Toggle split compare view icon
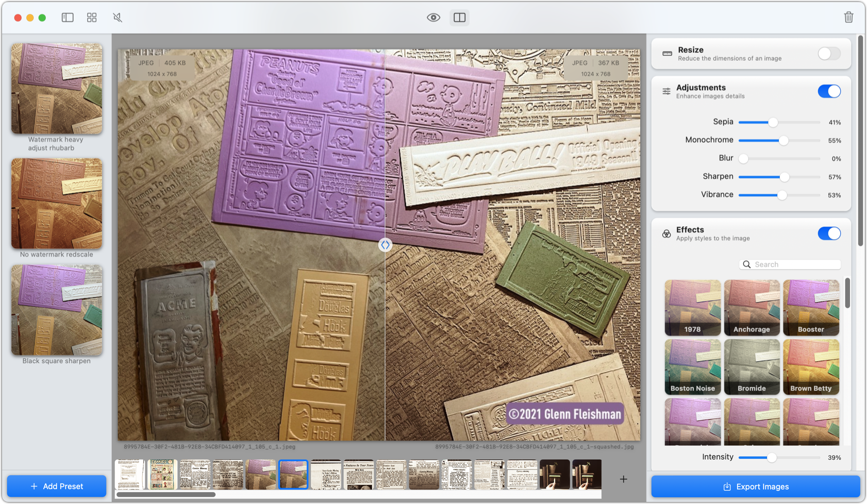Viewport: 867px width, 504px height. point(459,18)
